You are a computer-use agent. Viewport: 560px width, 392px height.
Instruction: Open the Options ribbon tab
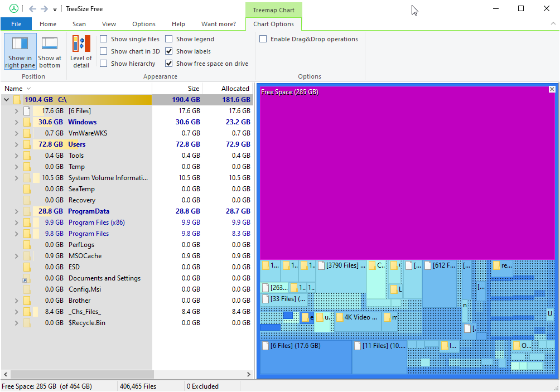144,24
